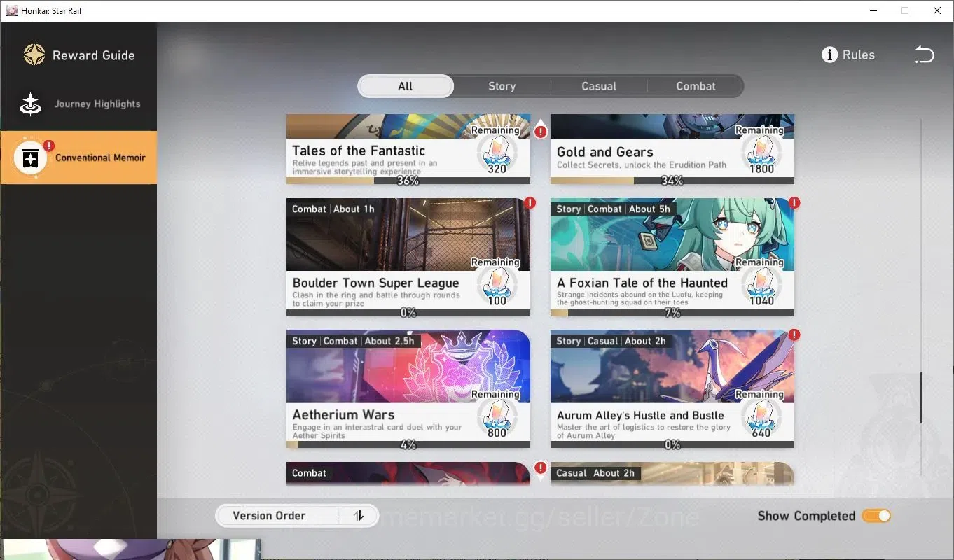Open the Rules info icon
This screenshot has width=954, height=560.
tap(829, 55)
